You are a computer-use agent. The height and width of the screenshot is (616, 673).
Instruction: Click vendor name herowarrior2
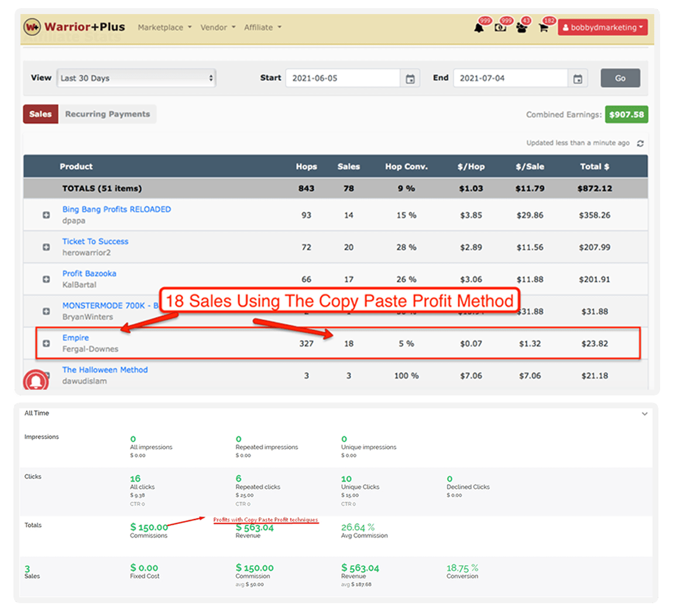pyautogui.click(x=86, y=253)
